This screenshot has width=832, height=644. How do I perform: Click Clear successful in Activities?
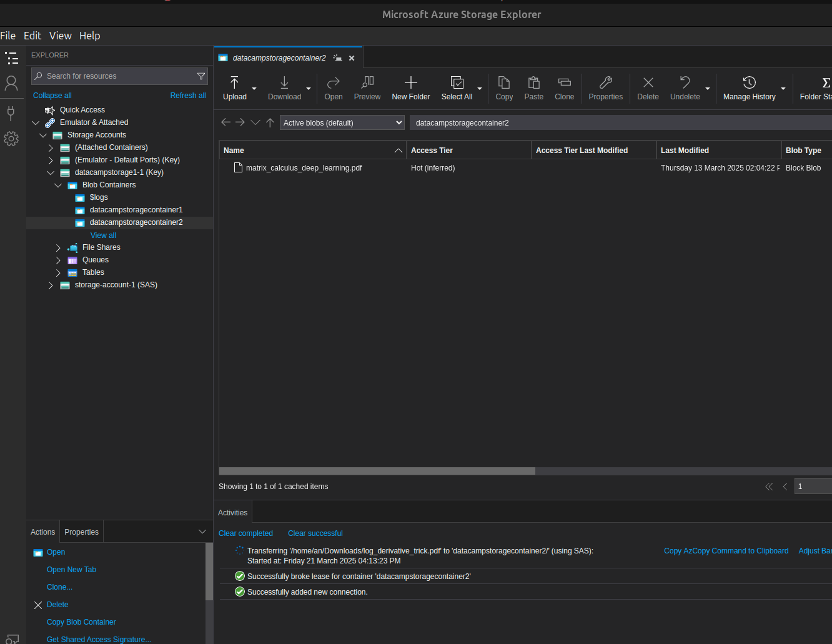tap(315, 533)
